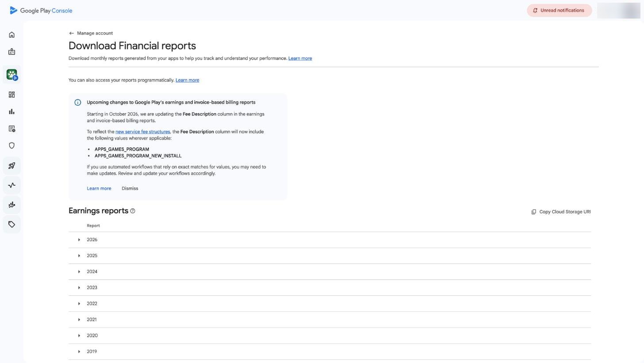Open the Home icon in sidebar
Image resolution: width=644 pixels, height=363 pixels.
(12, 35)
